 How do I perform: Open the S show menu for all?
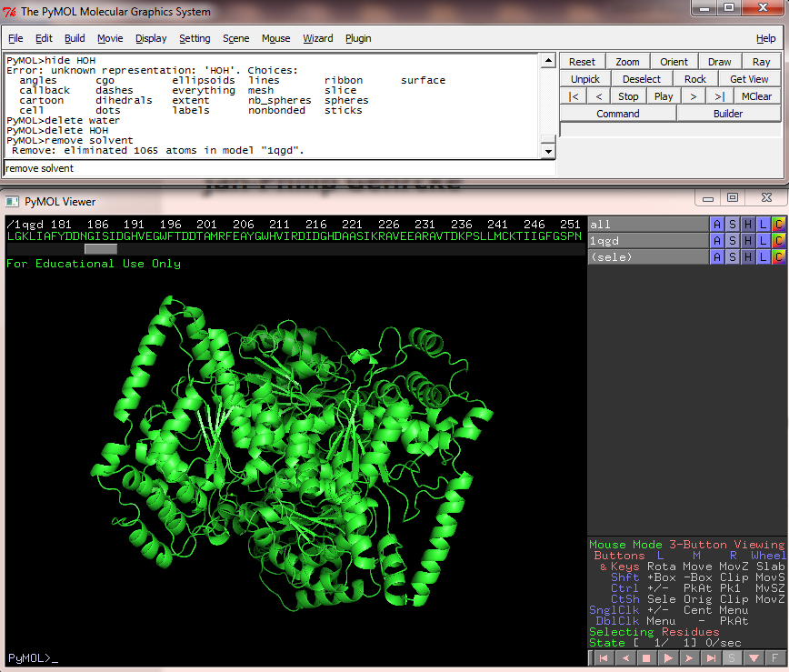pos(733,225)
